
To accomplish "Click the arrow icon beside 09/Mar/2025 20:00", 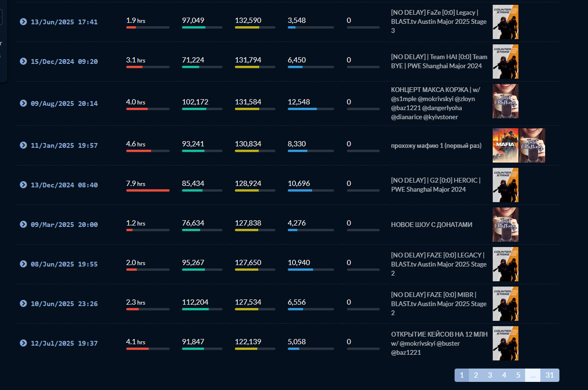I will point(23,225).
